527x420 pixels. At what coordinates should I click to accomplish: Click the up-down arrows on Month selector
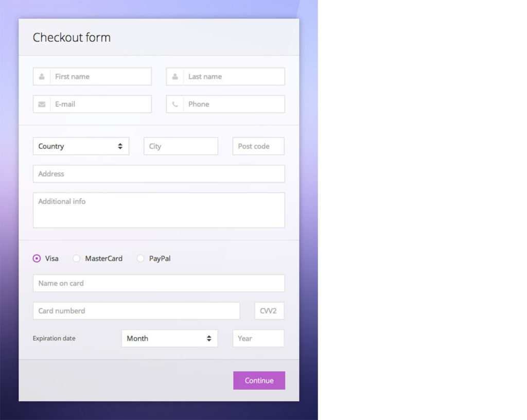[209, 338]
